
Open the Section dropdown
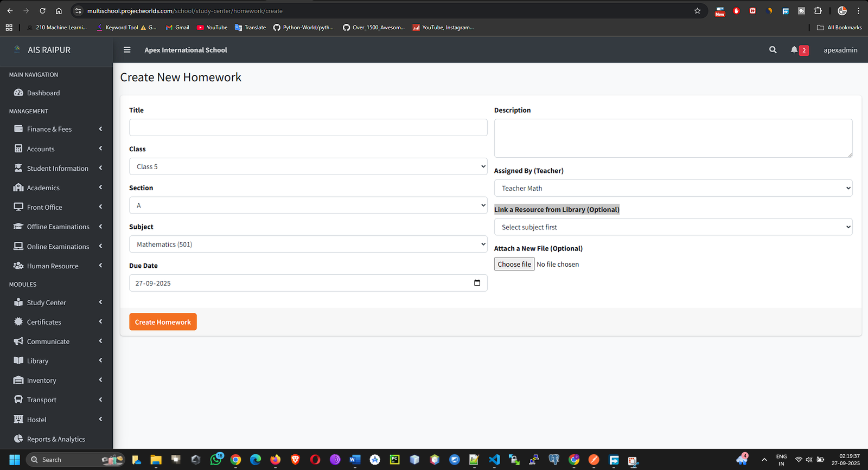[x=308, y=205]
